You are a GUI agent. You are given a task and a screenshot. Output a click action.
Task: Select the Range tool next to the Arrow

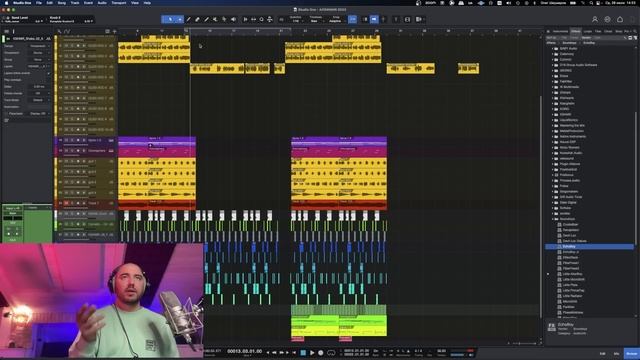pos(180,19)
